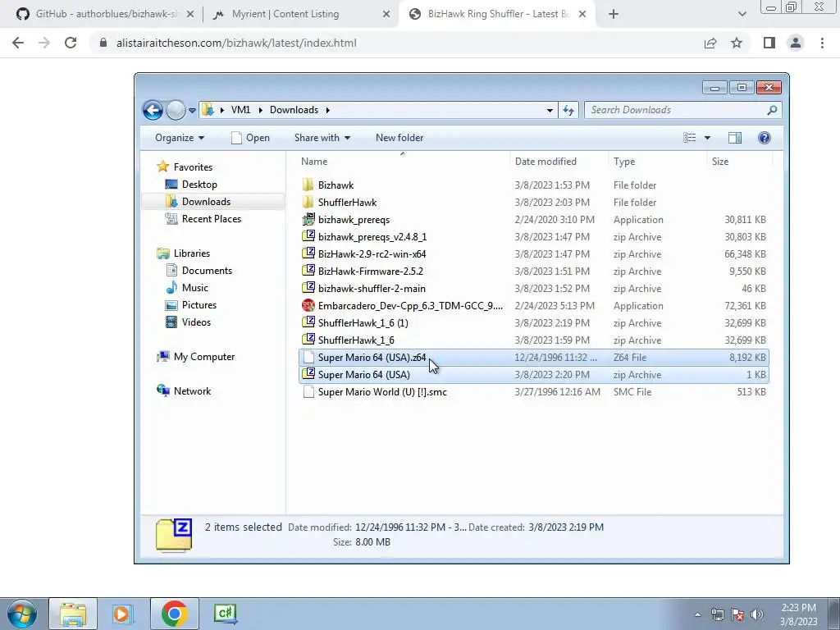Open Chrome tab search dropdown arrow
This screenshot has height=630, width=840.
pyautogui.click(x=742, y=14)
